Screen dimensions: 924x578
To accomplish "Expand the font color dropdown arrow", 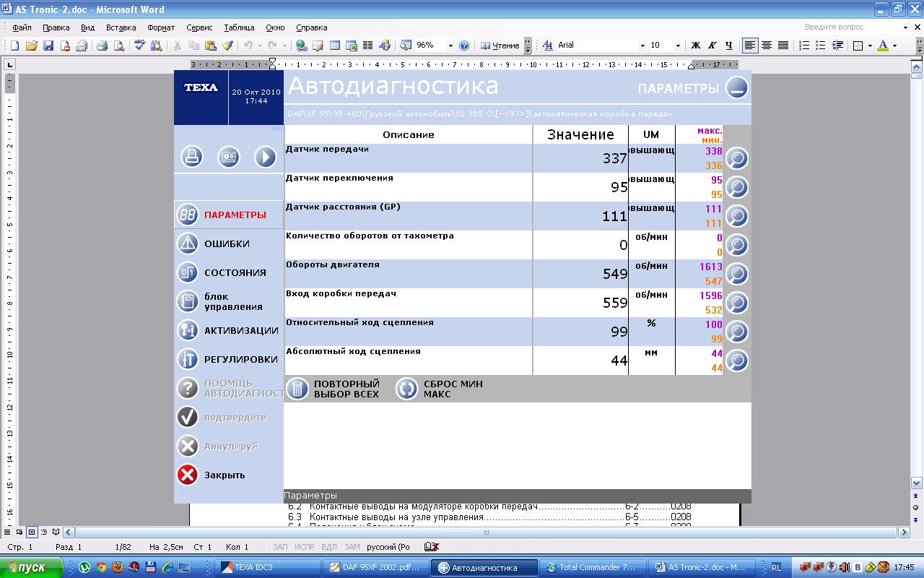I will click(x=894, y=46).
